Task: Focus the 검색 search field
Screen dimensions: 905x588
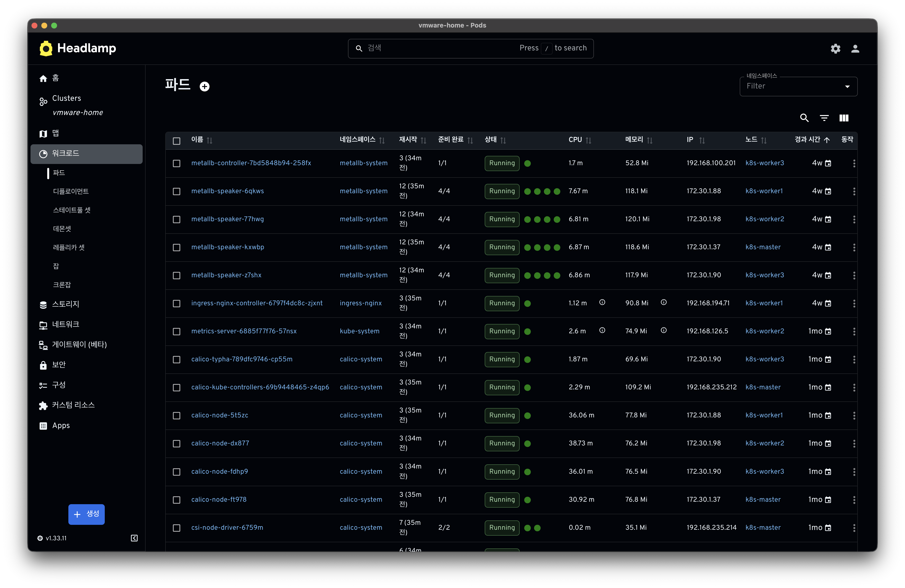Action: pos(470,48)
